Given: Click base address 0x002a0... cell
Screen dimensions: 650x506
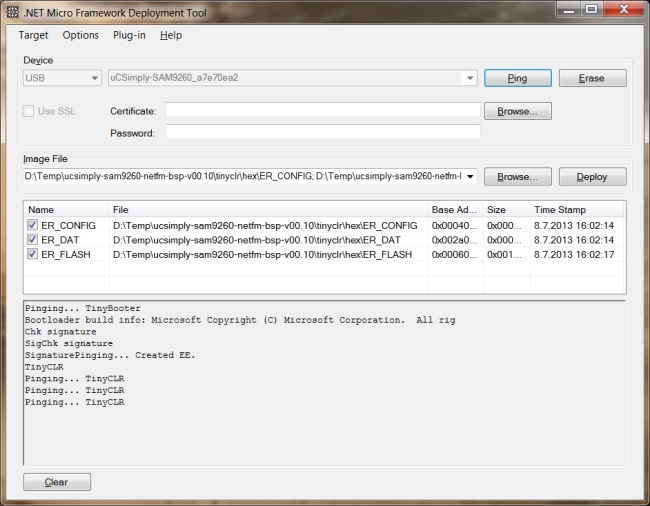Looking at the screenshot, I should click(454, 240).
